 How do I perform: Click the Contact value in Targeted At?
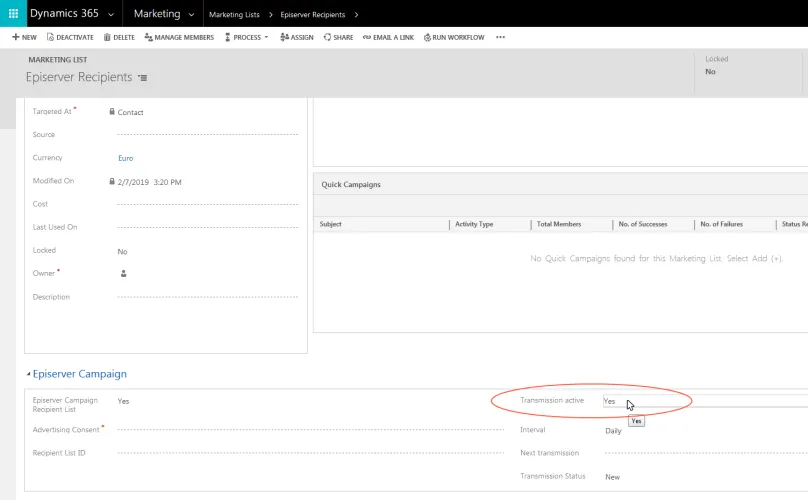130,112
